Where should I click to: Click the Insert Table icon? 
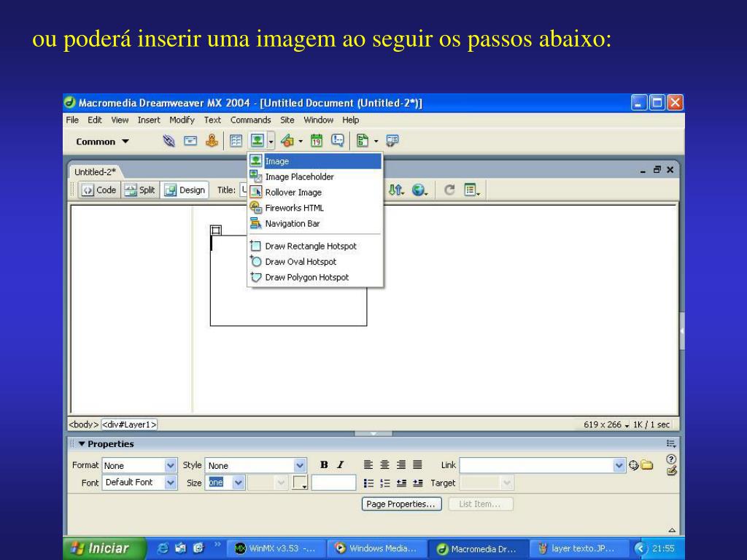pyautogui.click(x=236, y=141)
